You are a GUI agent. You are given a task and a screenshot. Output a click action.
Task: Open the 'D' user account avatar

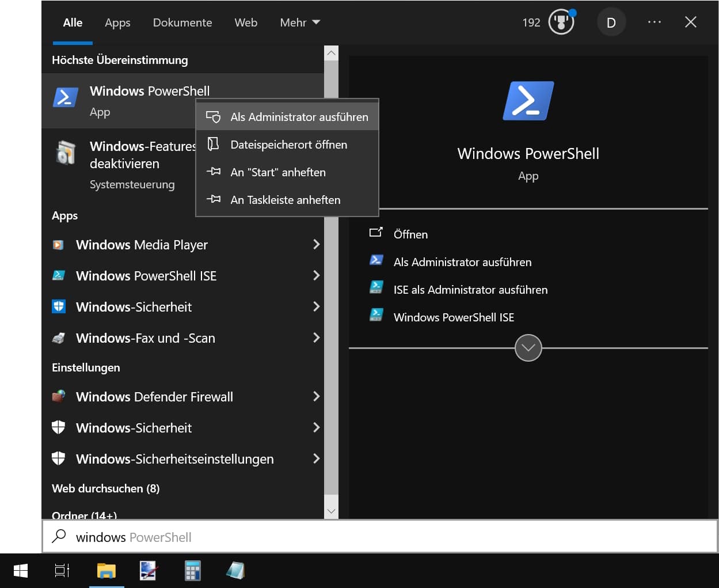tap(611, 22)
